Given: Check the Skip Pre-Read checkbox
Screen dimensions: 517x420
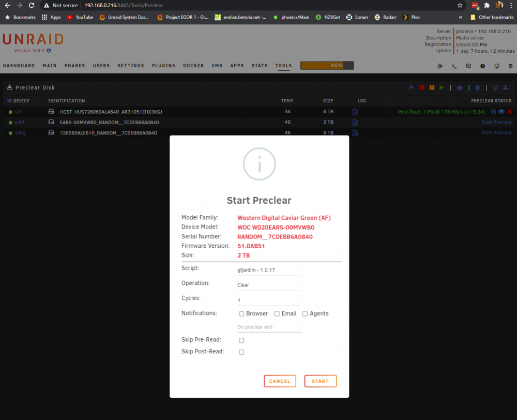Looking at the screenshot, I should point(241,340).
